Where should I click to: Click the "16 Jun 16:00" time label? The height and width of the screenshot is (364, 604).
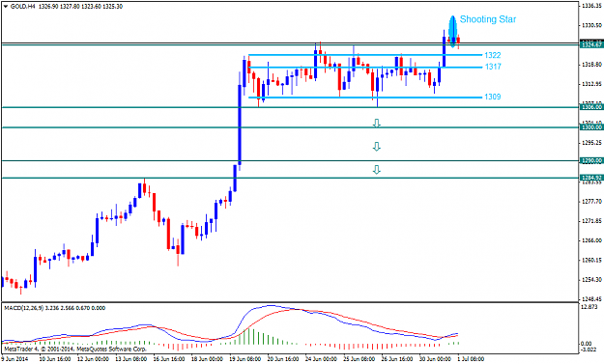click(169, 359)
